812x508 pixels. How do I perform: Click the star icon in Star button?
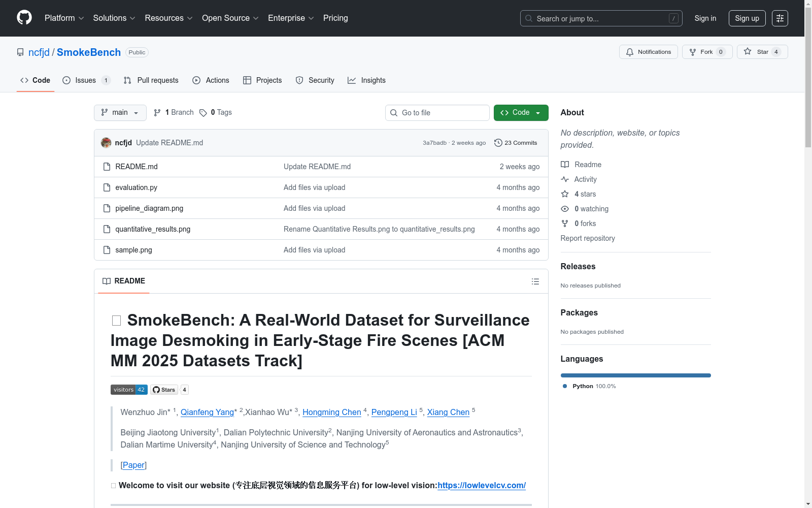point(748,51)
